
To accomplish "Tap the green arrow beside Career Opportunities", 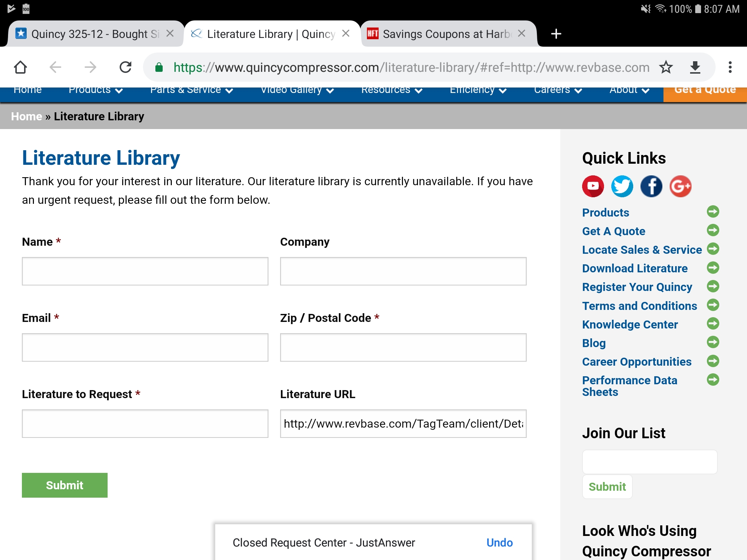I will point(713,361).
